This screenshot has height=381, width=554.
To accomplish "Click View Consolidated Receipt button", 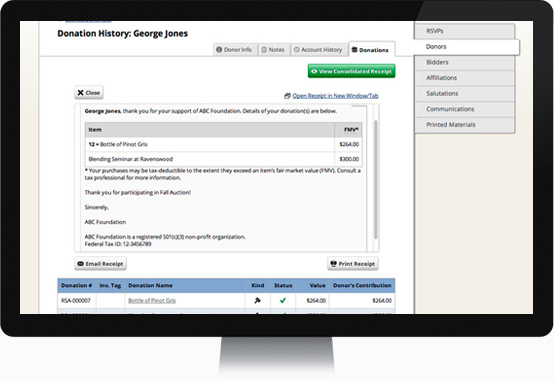I will click(352, 71).
